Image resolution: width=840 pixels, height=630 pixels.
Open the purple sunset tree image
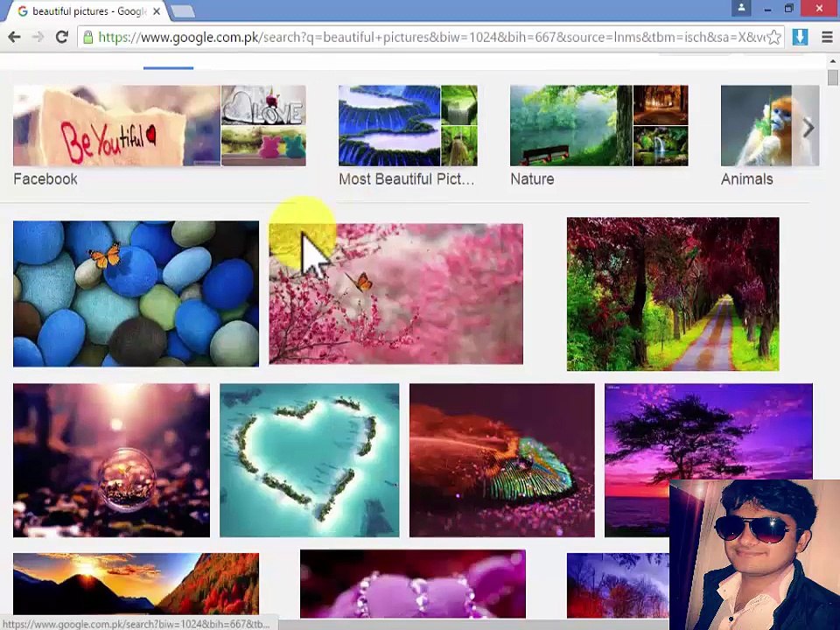click(708, 431)
